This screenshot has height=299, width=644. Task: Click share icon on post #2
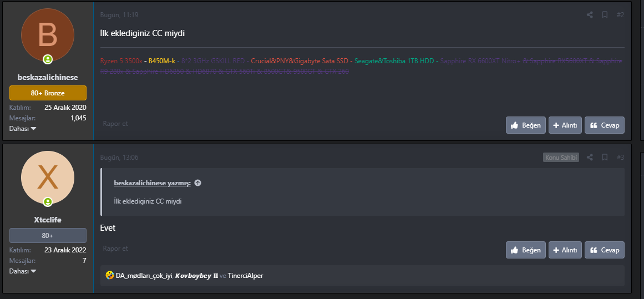pyautogui.click(x=590, y=15)
